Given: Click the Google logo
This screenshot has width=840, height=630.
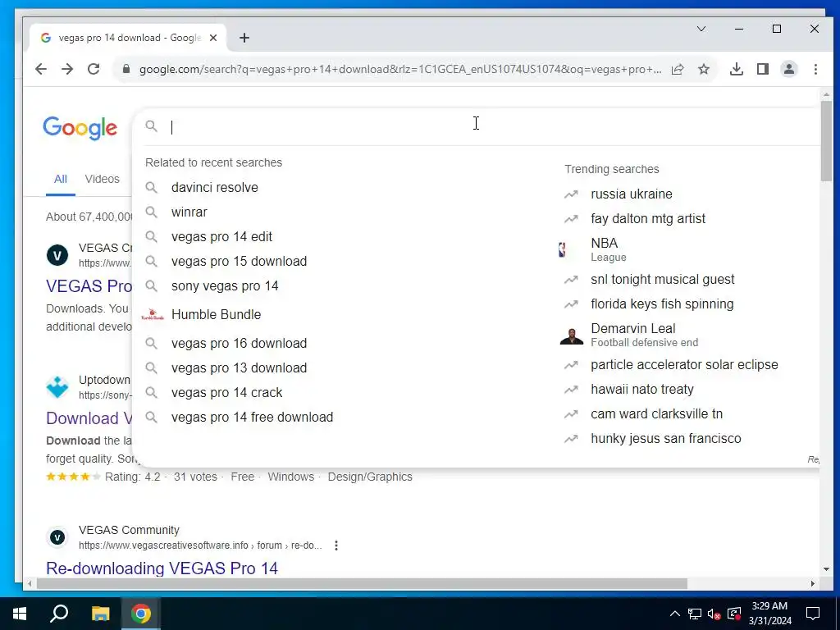Looking at the screenshot, I should [x=80, y=128].
